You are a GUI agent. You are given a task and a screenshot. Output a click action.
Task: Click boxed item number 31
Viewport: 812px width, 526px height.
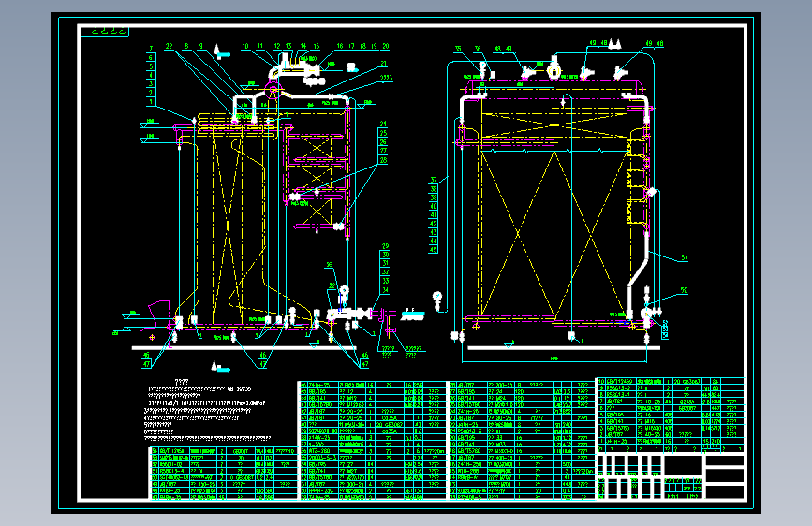pyautogui.click(x=385, y=263)
